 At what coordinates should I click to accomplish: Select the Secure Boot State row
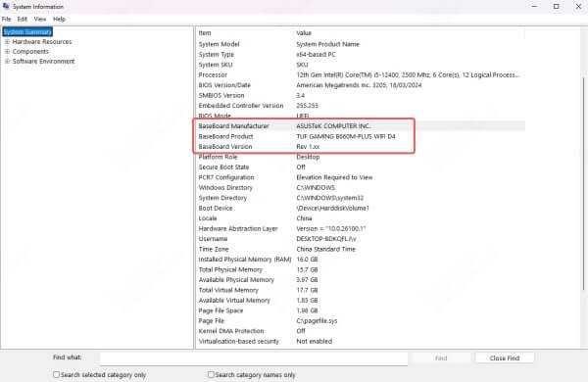(x=361, y=167)
